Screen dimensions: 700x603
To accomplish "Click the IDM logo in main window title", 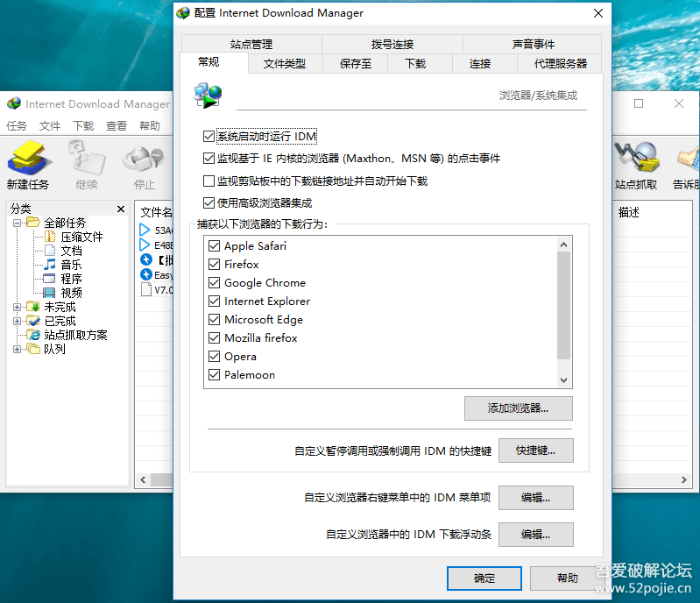I will [x=14, y=103].
